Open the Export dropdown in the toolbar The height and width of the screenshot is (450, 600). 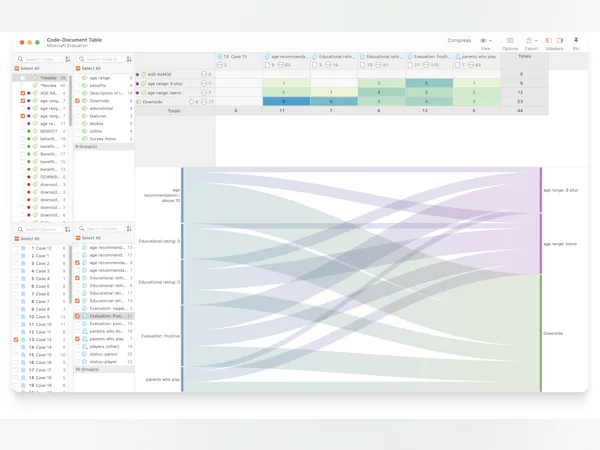[x=531, y=41]
